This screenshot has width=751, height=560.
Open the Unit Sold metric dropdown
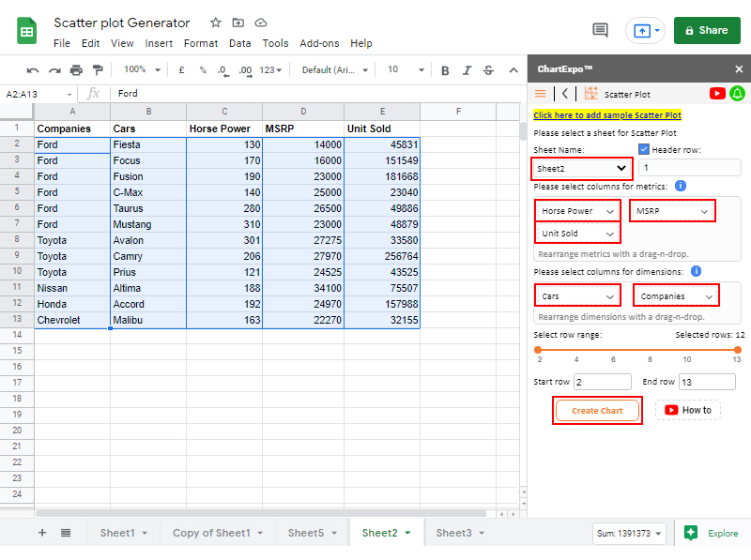tap(577, 234)
